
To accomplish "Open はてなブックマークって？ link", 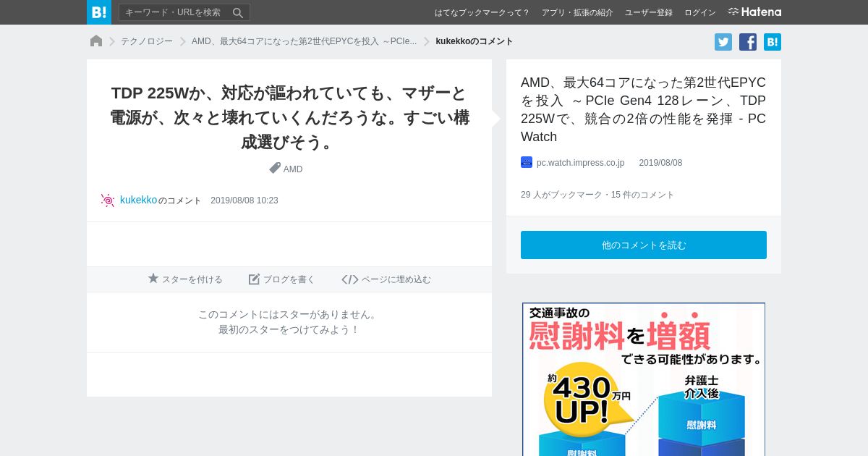I will coord(482,12).
